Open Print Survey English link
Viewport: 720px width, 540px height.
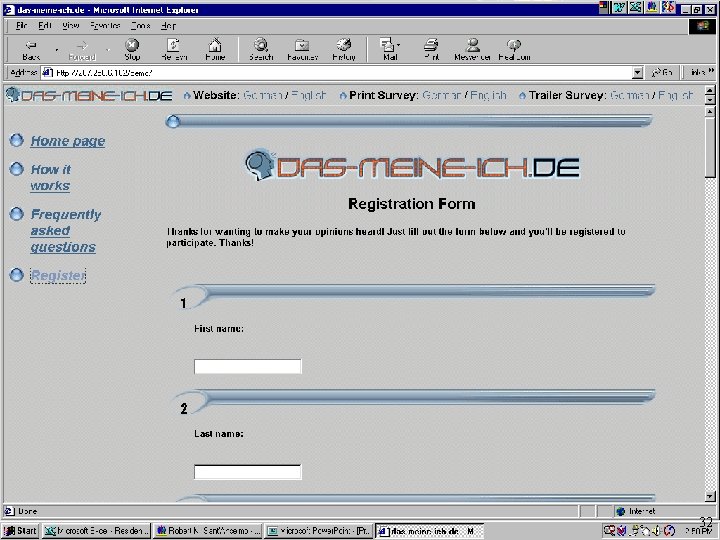pos(488,95)
